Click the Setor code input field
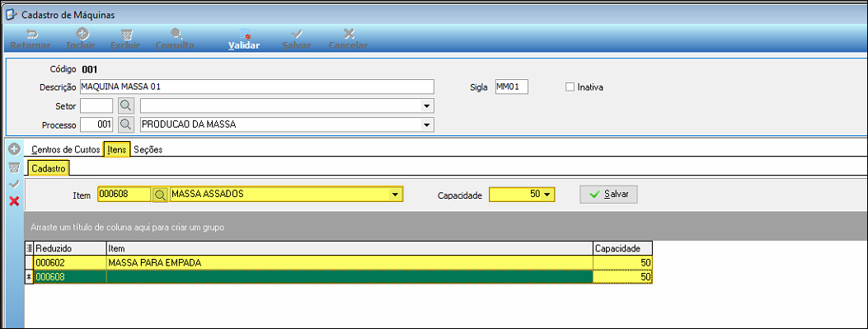 (x=96, y=106)
